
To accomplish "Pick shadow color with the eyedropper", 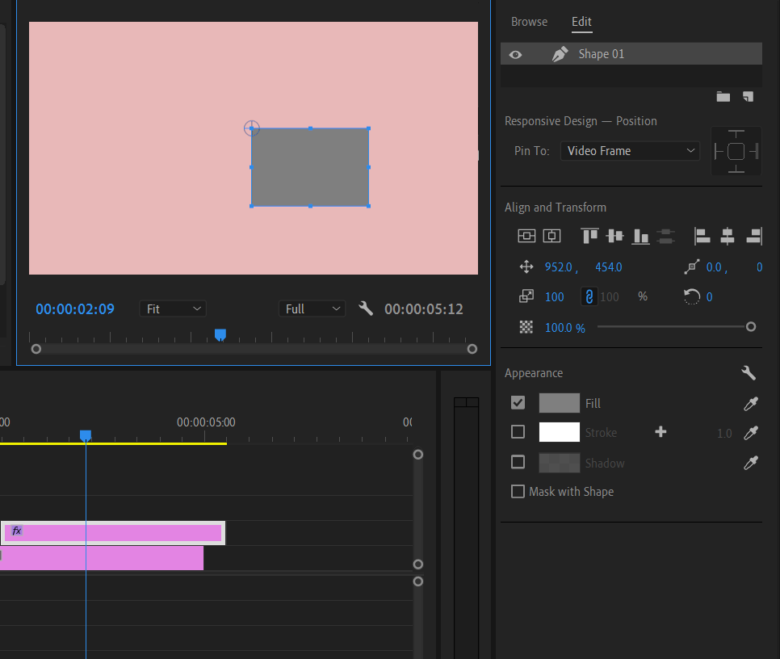I will [x=751, y=463].
